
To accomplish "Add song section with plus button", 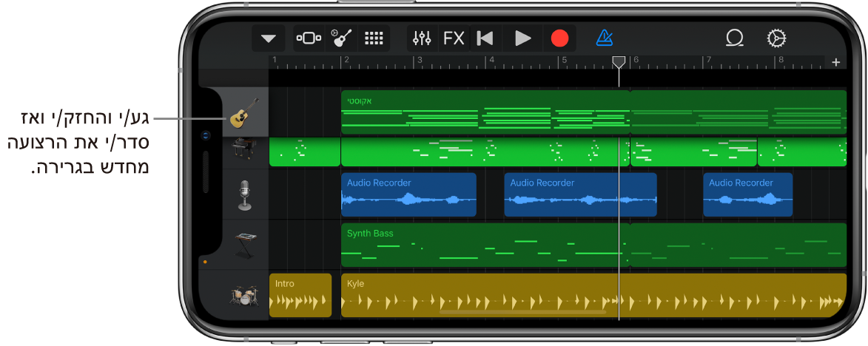I will 836,63.
